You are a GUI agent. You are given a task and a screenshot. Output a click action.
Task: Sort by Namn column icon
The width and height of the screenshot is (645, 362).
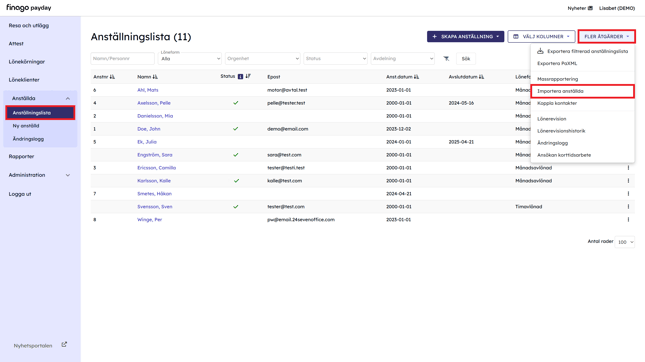pos(155,77)
